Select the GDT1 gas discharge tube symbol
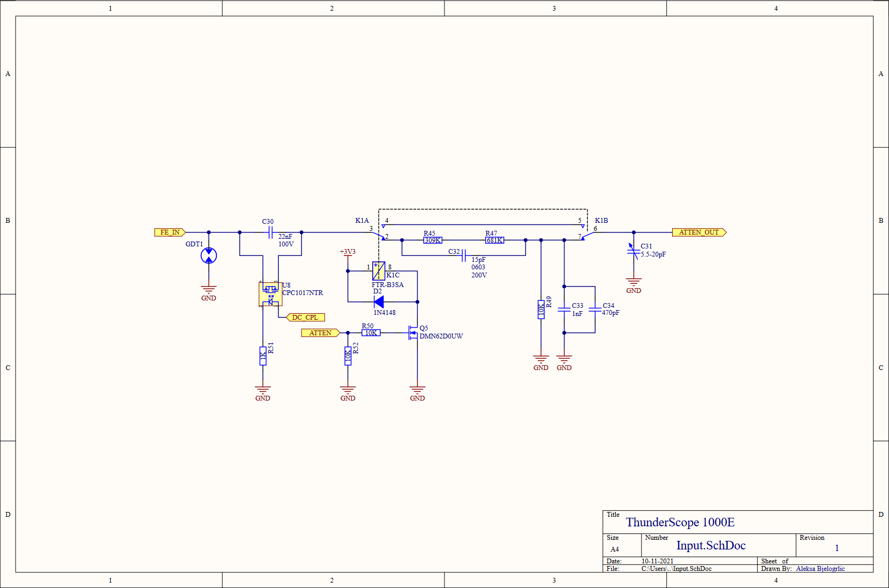889x588 pixels. [x=208, y=256]
